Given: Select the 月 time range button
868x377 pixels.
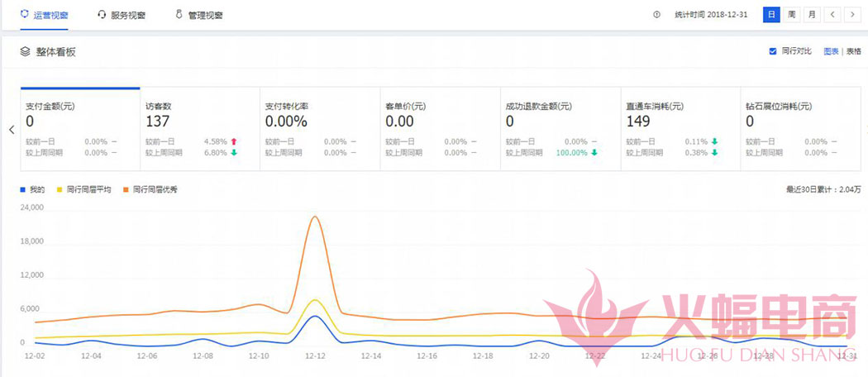Looking at the screenshot, I should 812,15.
